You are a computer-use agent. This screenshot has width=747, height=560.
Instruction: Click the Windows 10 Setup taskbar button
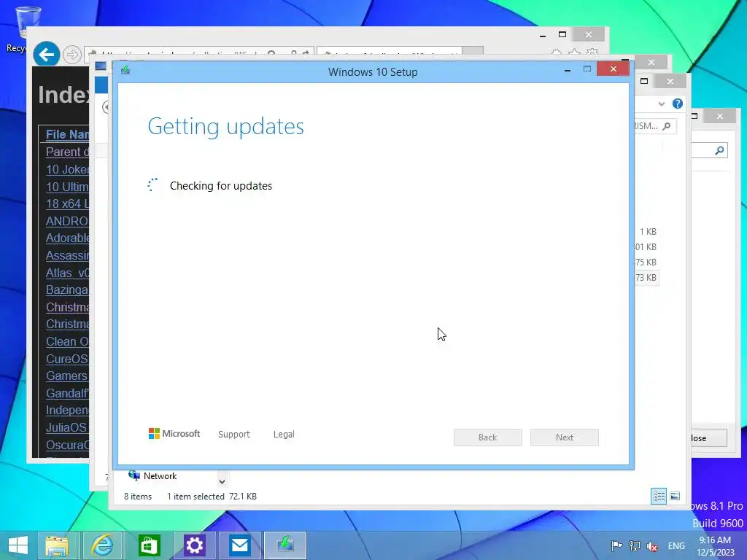tap(285, 545)
